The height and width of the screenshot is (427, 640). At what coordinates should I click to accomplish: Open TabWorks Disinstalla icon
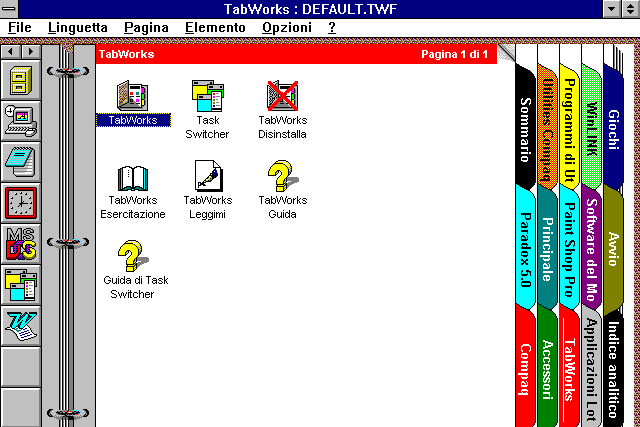[282, 96]
